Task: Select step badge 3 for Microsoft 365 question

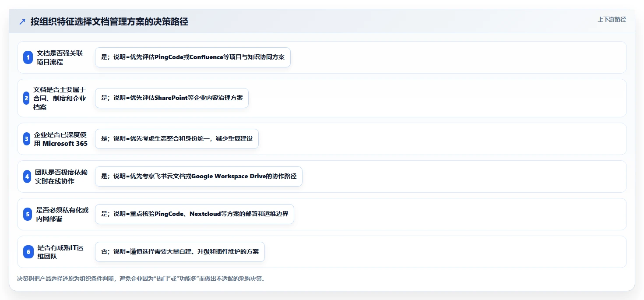Action: point(27,139)
